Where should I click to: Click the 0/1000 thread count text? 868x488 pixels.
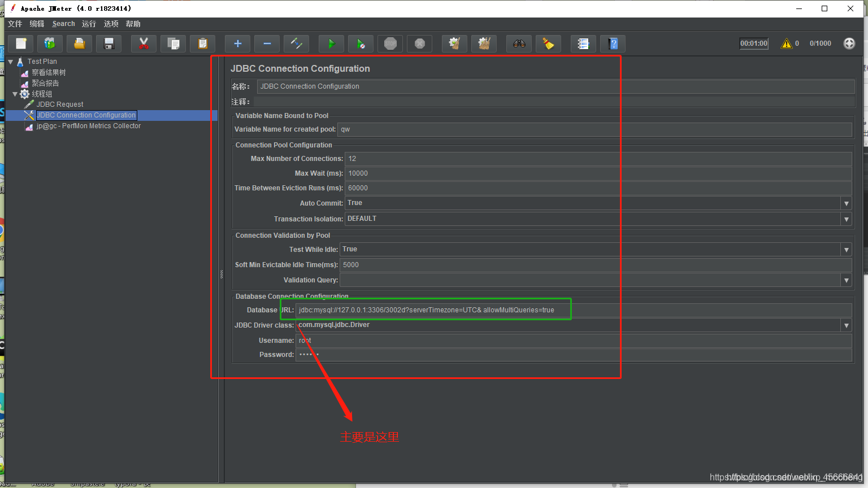(820, 43)
